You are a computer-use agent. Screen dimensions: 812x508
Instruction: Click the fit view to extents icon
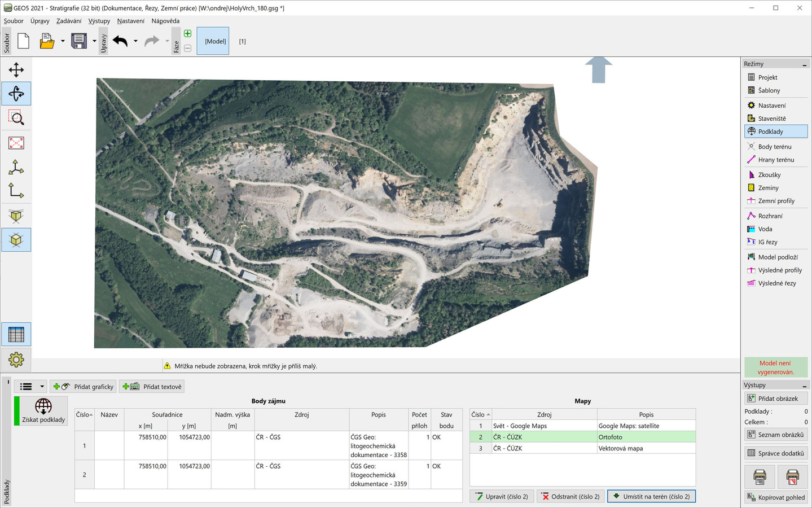tap(16, 143)
